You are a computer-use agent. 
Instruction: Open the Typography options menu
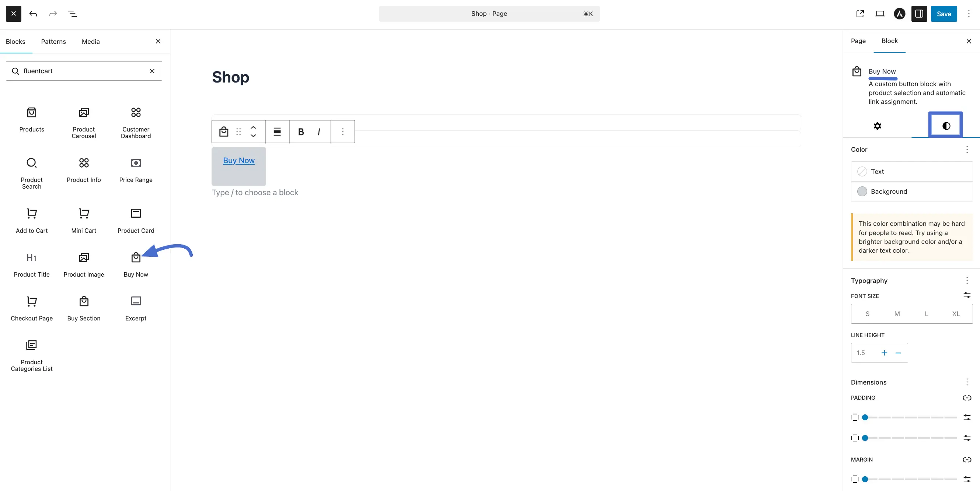(x=967, y=280)
